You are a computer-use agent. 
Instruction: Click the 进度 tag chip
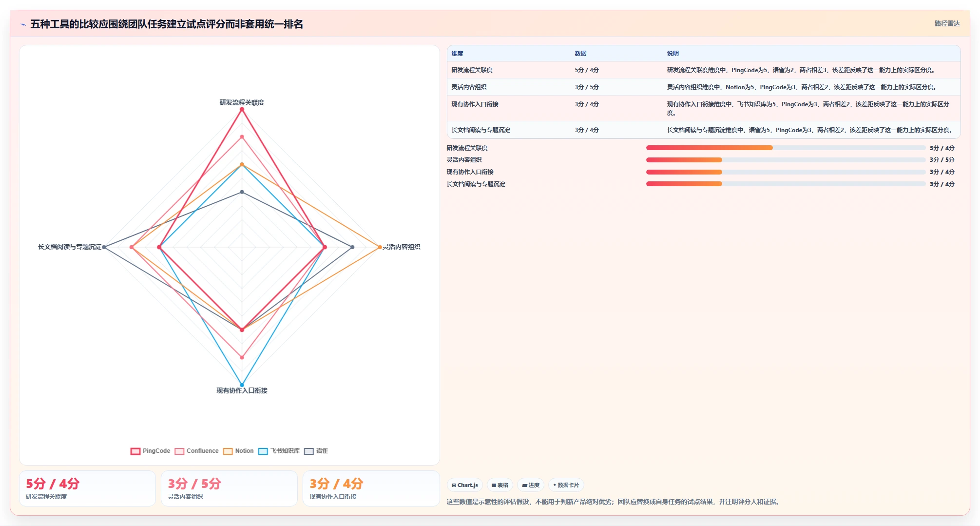tap(531, 485)
